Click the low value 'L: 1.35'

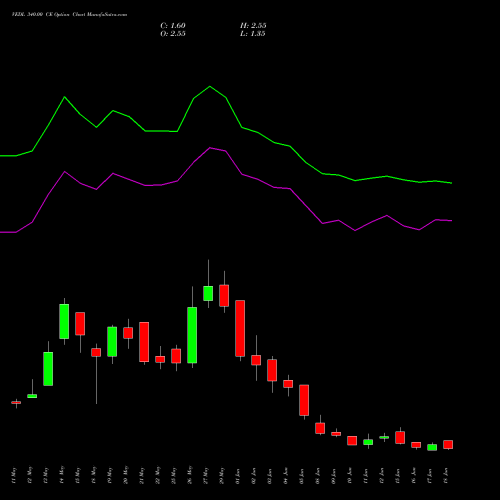point(252,34)
